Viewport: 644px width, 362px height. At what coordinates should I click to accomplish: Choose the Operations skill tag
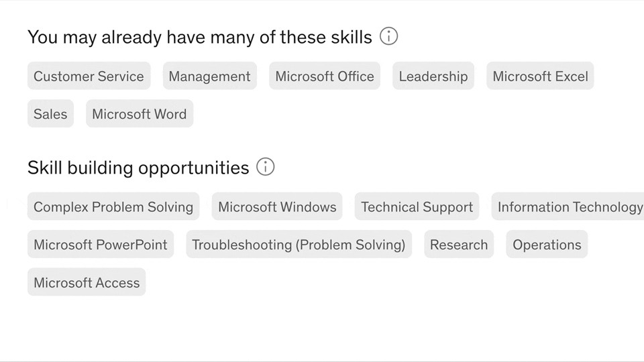point(547,245)
